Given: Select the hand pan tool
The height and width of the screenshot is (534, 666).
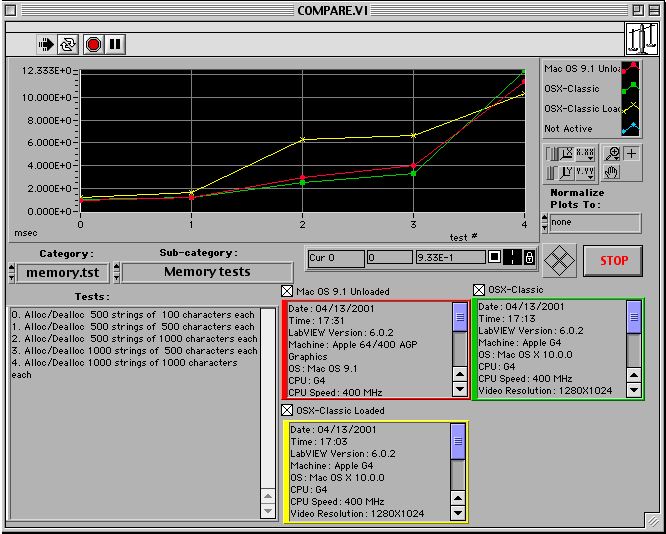Looking at the screenshot, I should pyautogui.click(x=613, y=172).
